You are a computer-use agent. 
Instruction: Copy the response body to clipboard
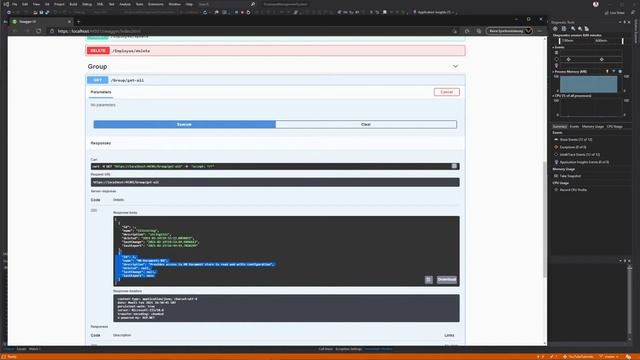point(428,280)
